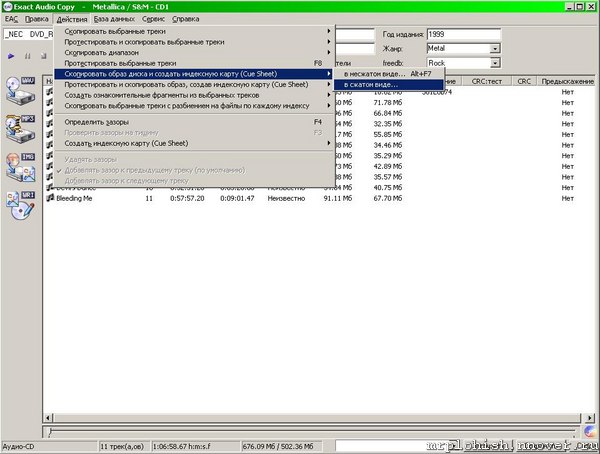
Task: Click the music note icon of Bleeding Me
Action: pyautogui.click(x=50, y=198)
